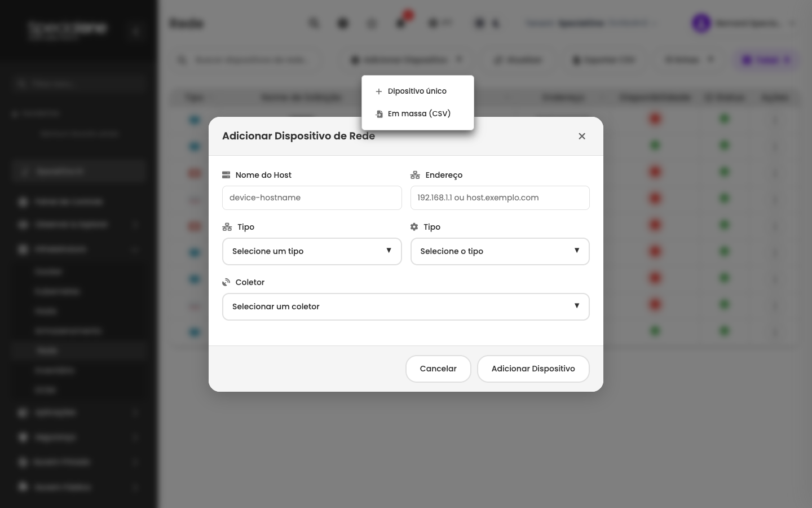Click the satellite dish icon beside Coletor
Image resolution: width=812 pixels, height=508 pixels.
click(226, 282)
